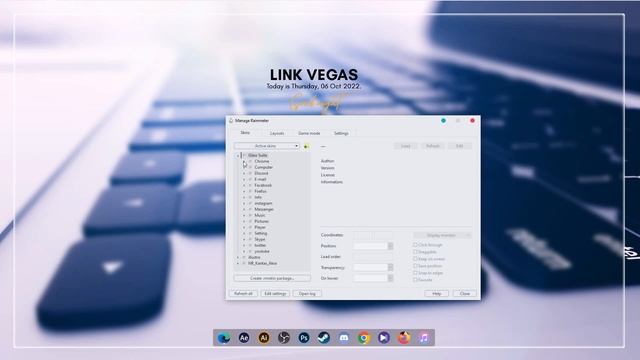Screen dimensions: 640x360
Task: Click the Load order input field
Action: tap(373, 257)
